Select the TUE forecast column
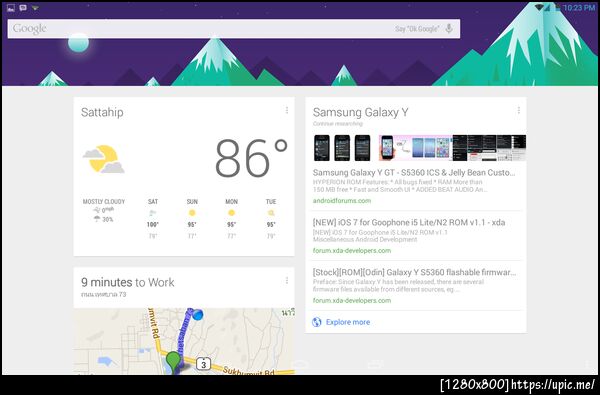The height and width of the screenshot is (395, 600). 271,219
